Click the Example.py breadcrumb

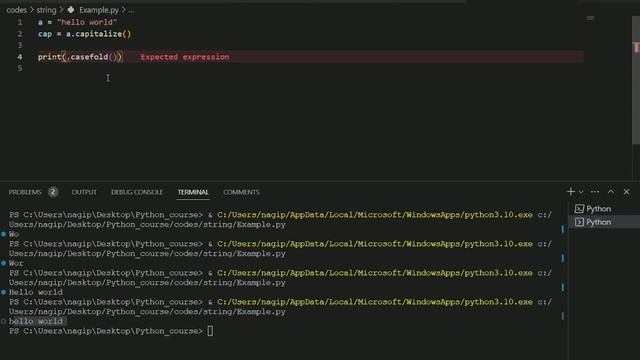pos(99,10)
